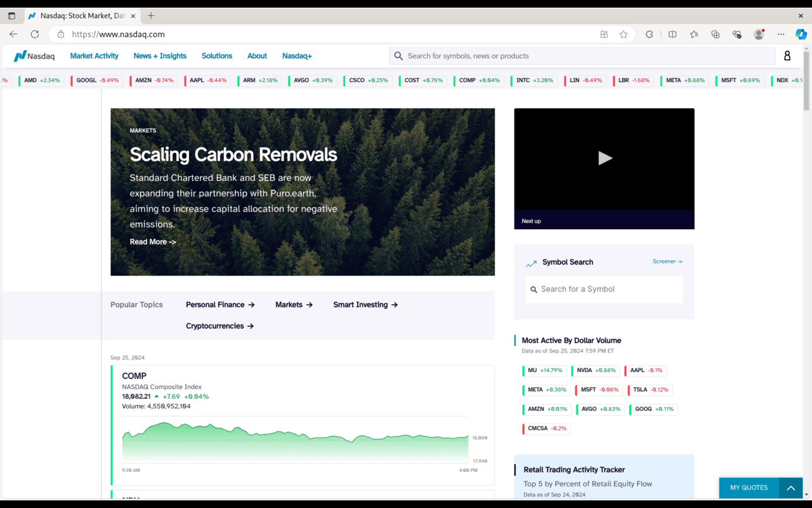Open browser settings and more menu

pos(781,34)
